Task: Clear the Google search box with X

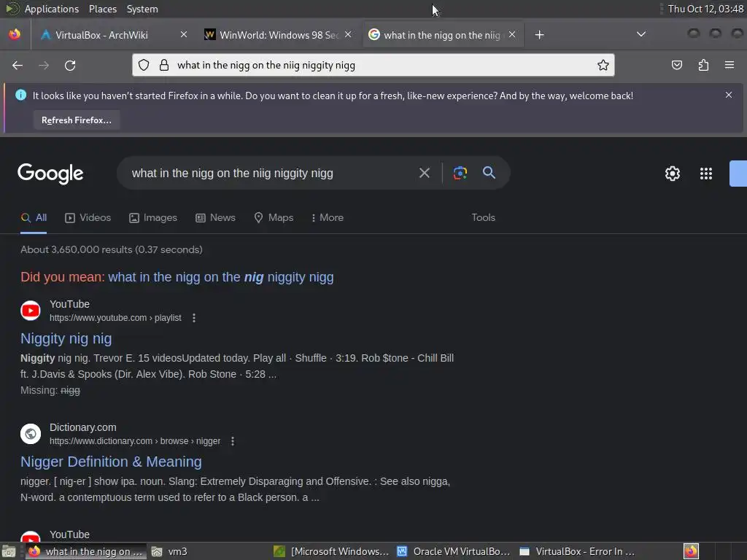Action: point(424,173)
